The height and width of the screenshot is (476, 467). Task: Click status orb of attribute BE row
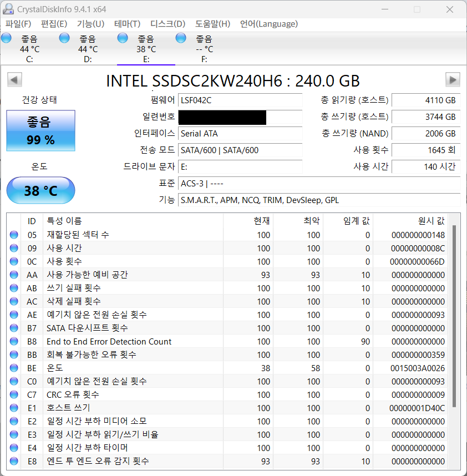[x=14, y=368]
